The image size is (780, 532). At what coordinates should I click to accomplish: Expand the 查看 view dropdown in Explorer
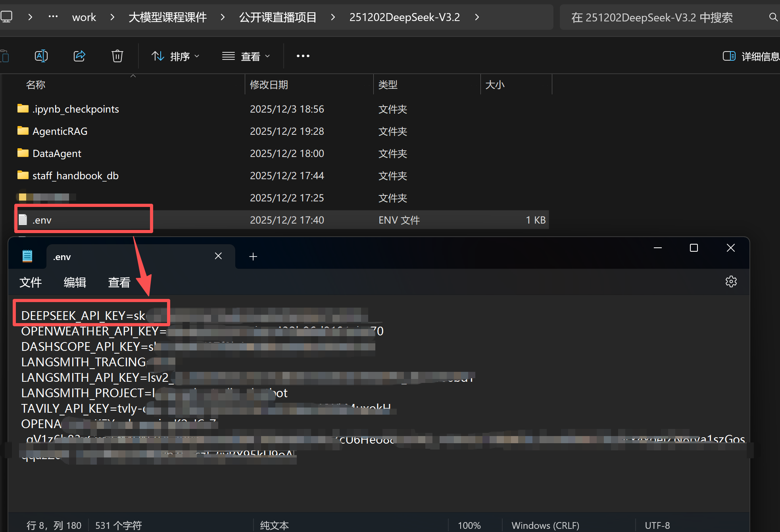tap(246, 56)
